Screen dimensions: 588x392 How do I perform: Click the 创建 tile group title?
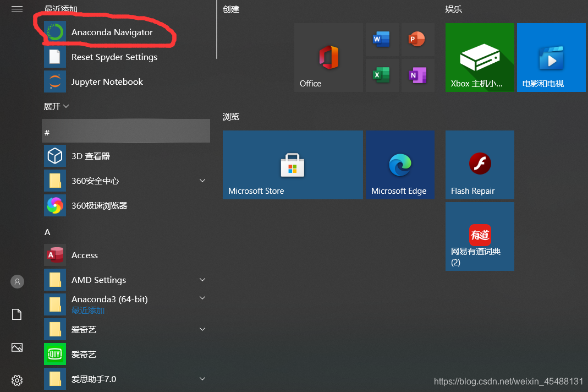(x=231, y=9)
